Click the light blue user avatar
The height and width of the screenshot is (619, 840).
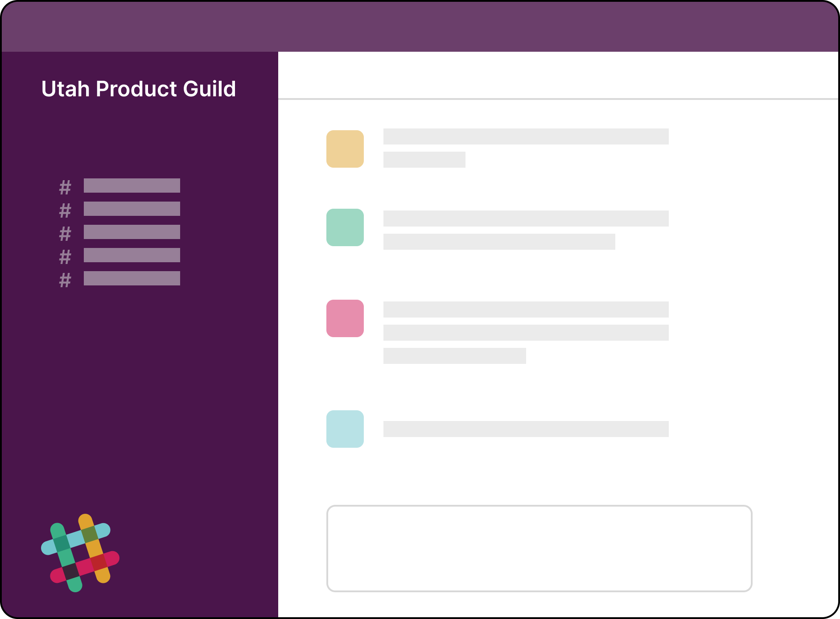345,429
